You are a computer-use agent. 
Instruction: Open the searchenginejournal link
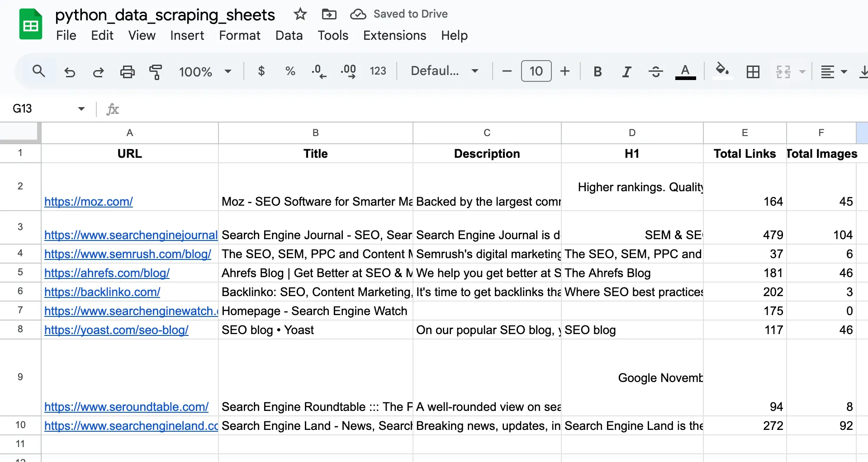pos(131,235)
